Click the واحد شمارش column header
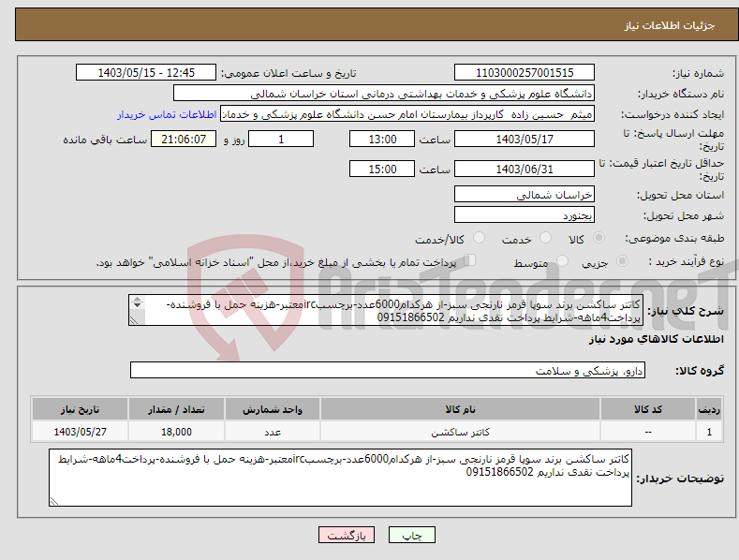Image resolution: width=739 pixels, height=560 pixels. (x=273, y=409)
